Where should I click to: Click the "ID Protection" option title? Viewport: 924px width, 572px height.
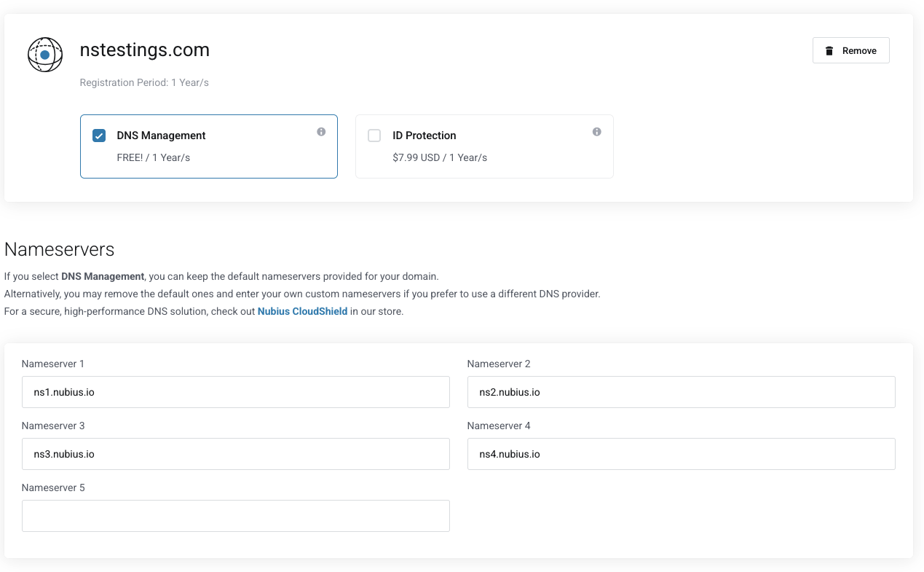[424, 136]
